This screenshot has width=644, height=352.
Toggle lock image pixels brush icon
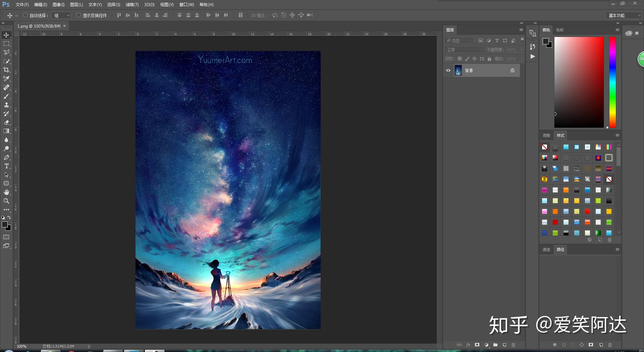(467, 59)
